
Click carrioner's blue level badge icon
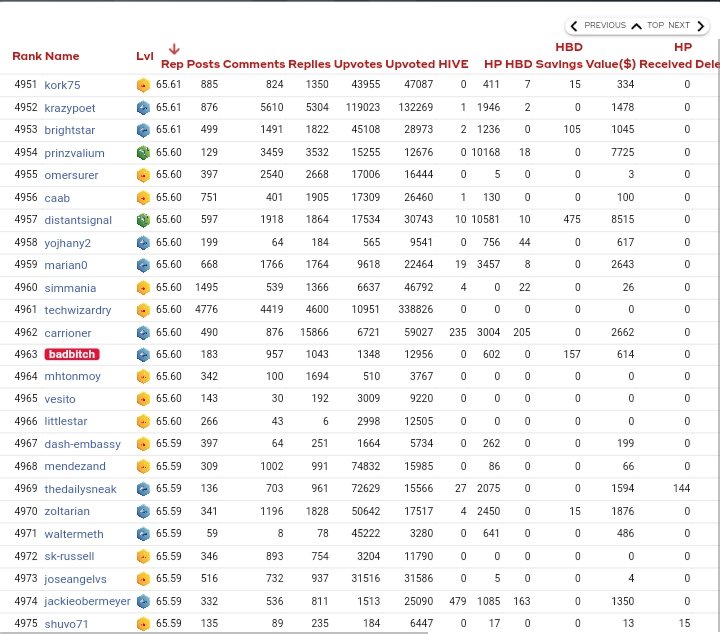point(143,333)
